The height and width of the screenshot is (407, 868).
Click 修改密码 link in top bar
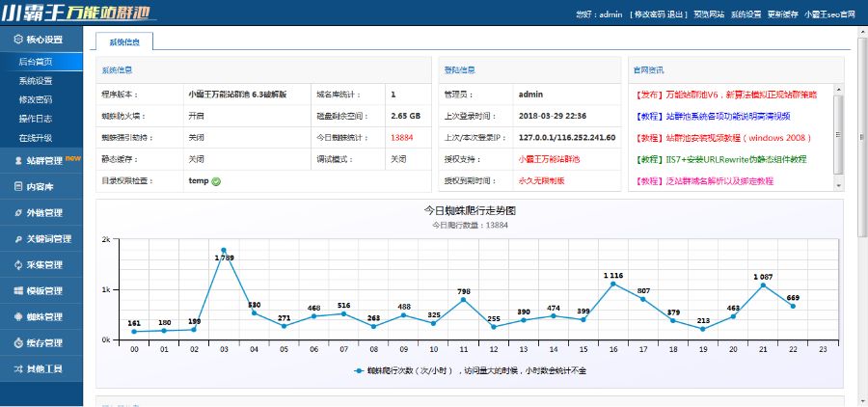click(649, 14)
